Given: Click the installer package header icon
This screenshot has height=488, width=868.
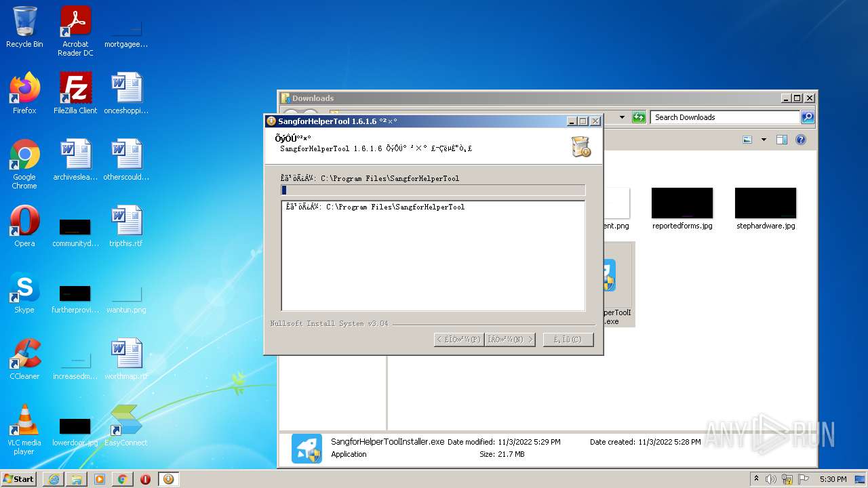Looking at the screenshot, I should click(x=580, y=146).
